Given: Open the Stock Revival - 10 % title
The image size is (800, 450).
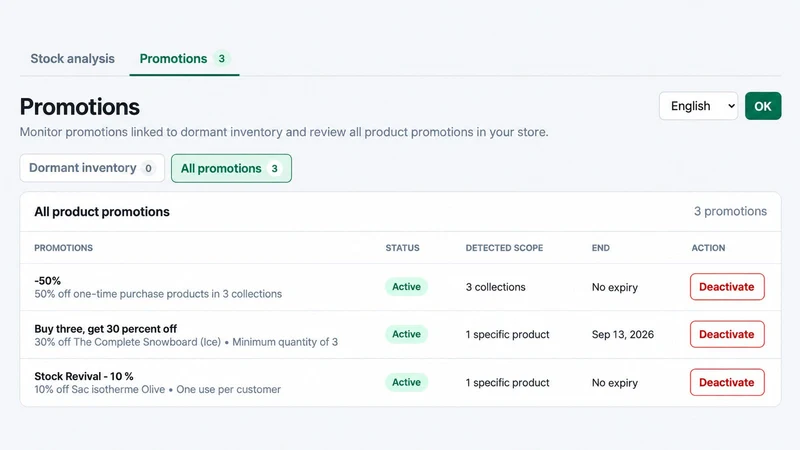Looking at the screenshot, I should [84, 376].
